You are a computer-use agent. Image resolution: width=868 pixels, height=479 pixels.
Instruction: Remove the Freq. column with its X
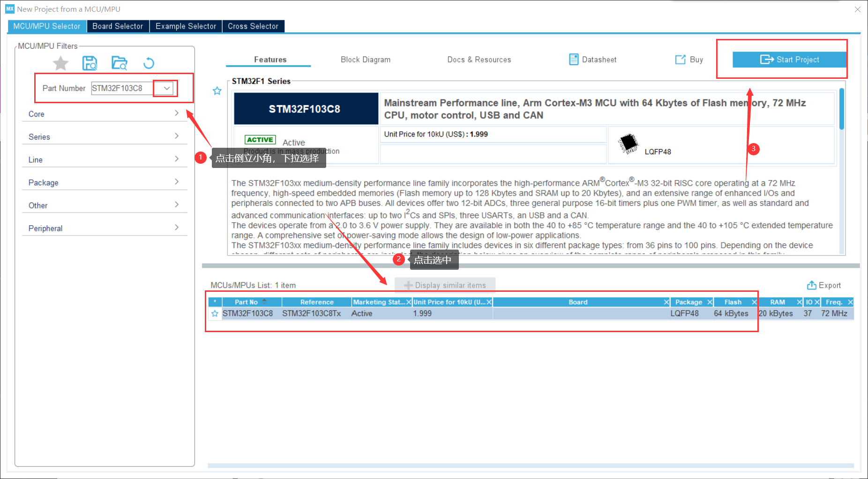click(850, 302)
